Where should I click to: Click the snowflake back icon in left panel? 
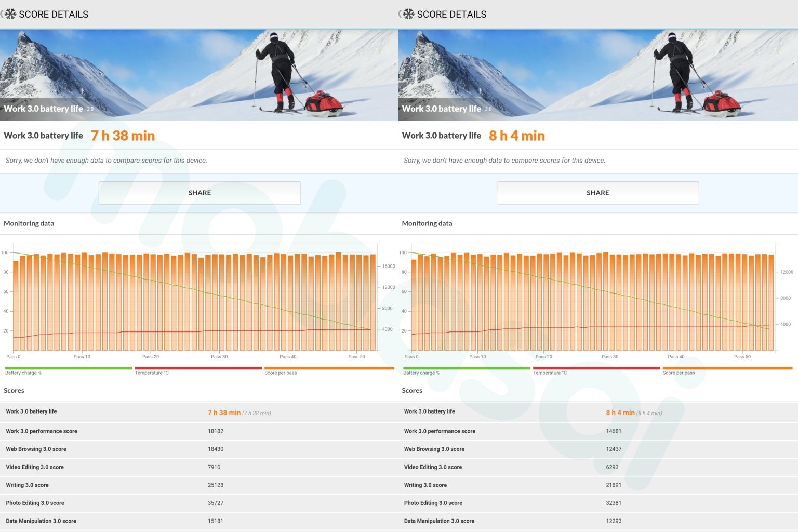point(10,14)
